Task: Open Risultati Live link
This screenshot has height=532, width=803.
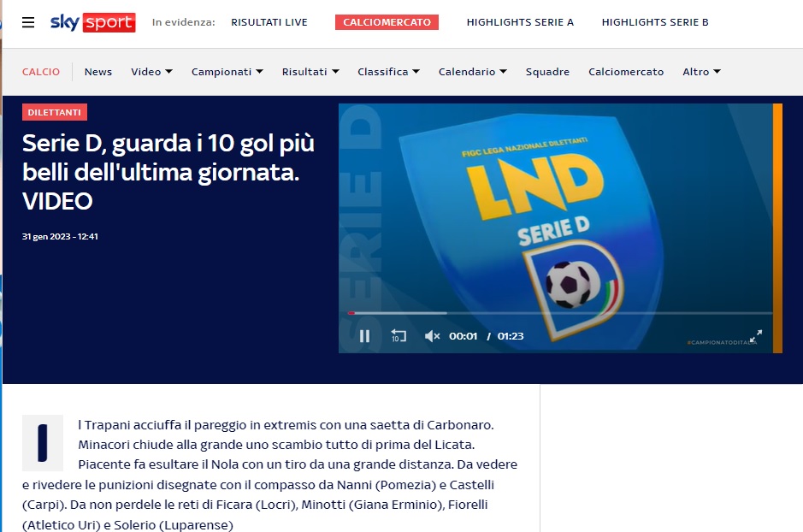Action: tap(269, 22)
